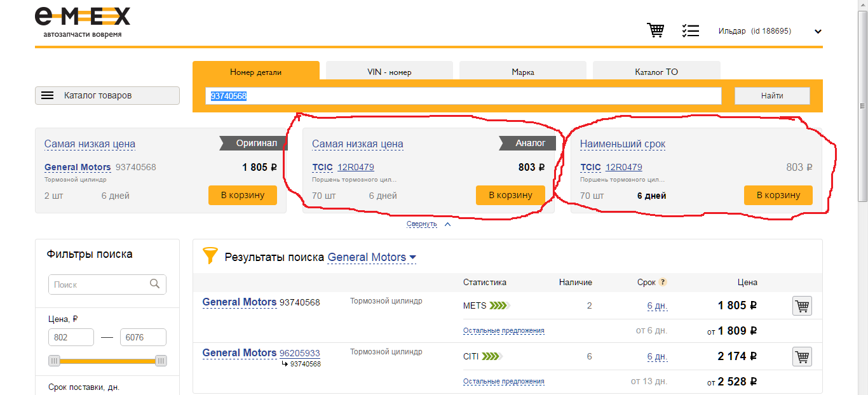Add General Motors 1 805 ₽ card to cart
This screenshot has width=868, height=395.
[243, 195]
